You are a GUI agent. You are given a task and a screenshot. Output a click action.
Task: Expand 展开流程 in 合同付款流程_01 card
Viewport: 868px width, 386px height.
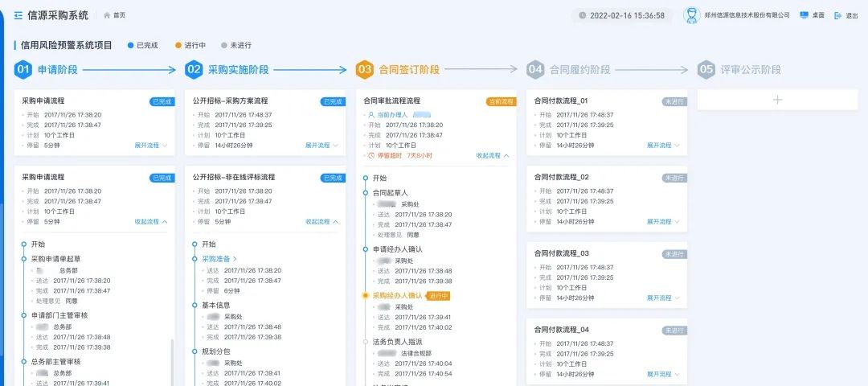(x=663, y=145)
